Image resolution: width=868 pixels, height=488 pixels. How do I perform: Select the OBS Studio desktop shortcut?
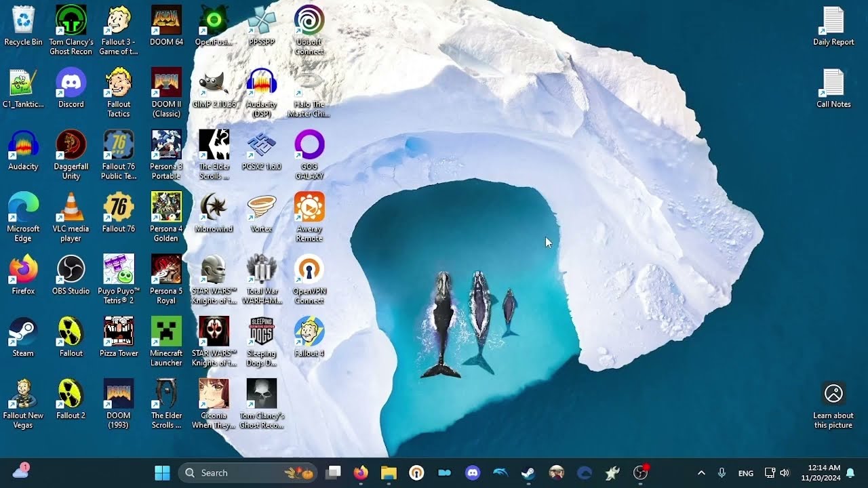71,276
